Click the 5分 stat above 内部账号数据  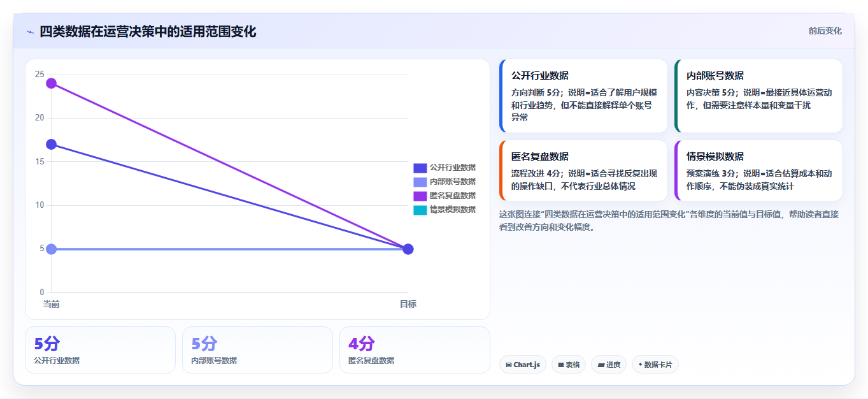point(204,344)
